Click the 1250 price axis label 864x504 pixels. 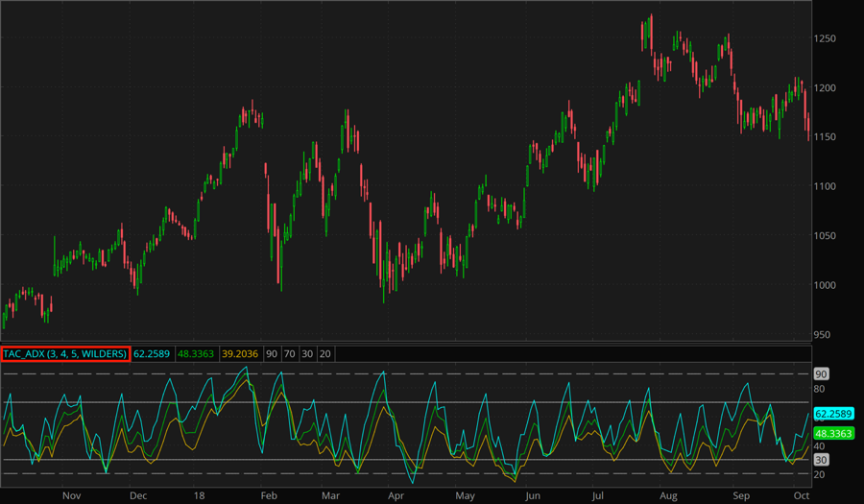point(828,38)
